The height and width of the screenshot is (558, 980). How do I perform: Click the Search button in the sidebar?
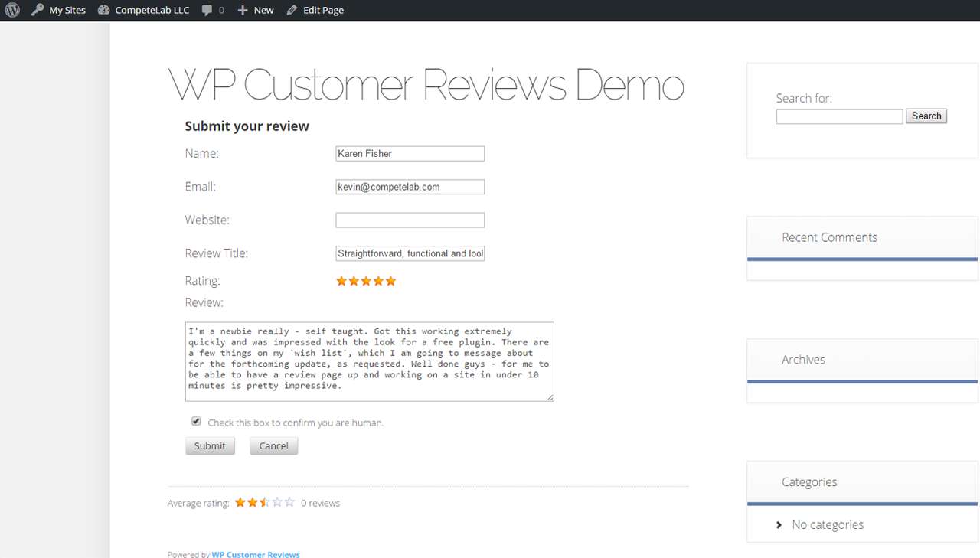(x=926, y=116)
